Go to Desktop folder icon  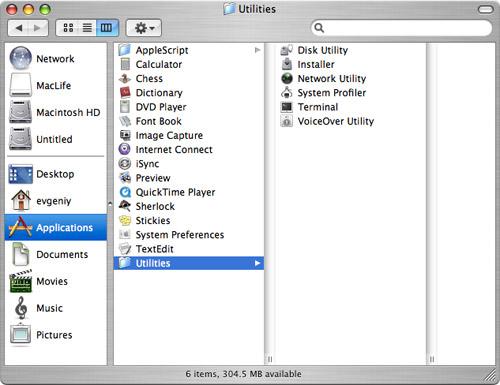(21, 174)
